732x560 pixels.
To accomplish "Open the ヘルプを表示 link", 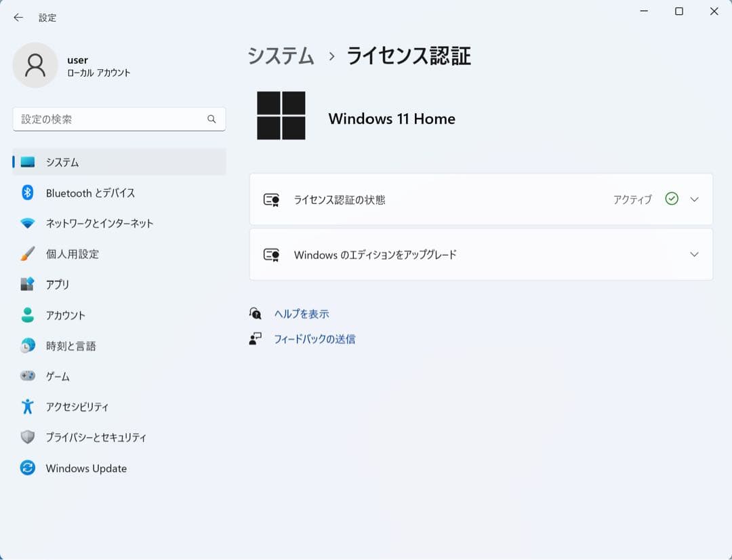I will click(x=300, y=313).
